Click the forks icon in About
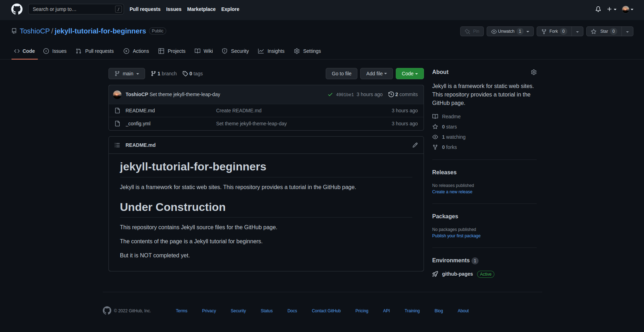This screenshot has height=332, width=644. coord(435,147)
